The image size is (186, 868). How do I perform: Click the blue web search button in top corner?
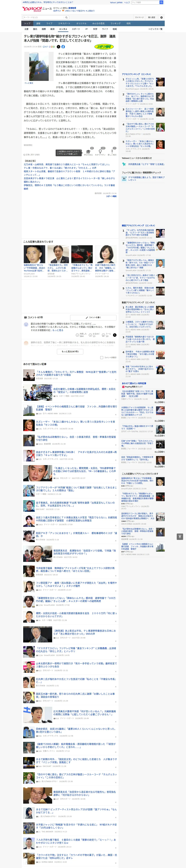(161, 2)
